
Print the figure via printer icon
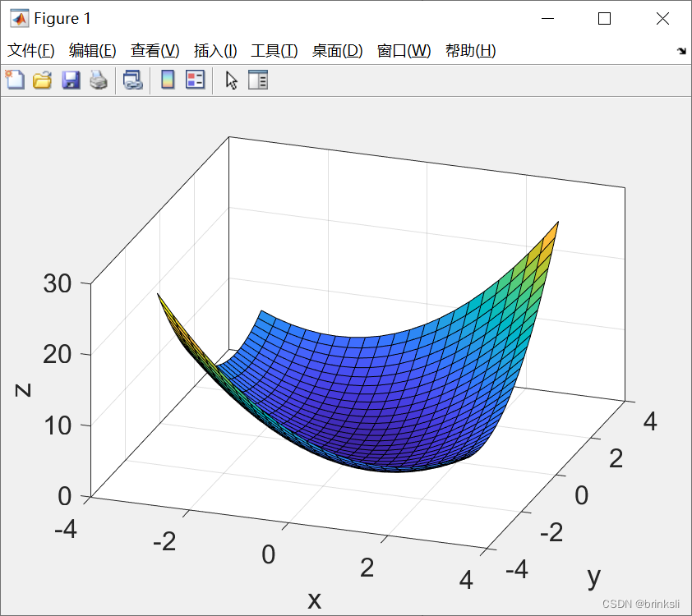99,80
